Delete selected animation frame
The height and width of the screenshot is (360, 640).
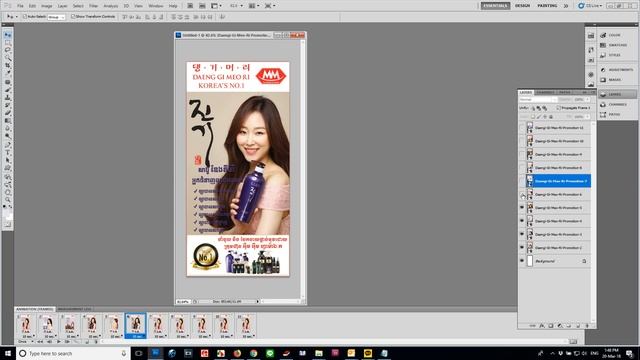point(96,342)
